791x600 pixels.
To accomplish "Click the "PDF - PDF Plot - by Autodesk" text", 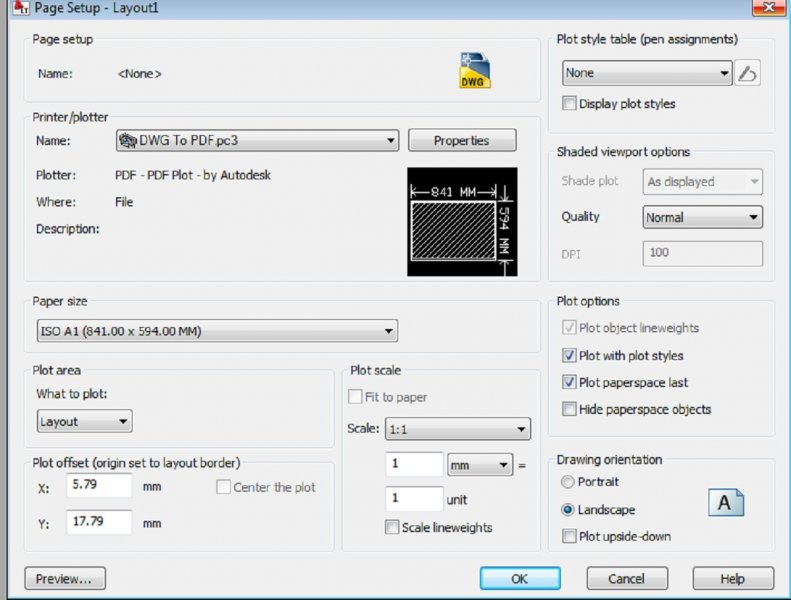I will coord(193,175).
